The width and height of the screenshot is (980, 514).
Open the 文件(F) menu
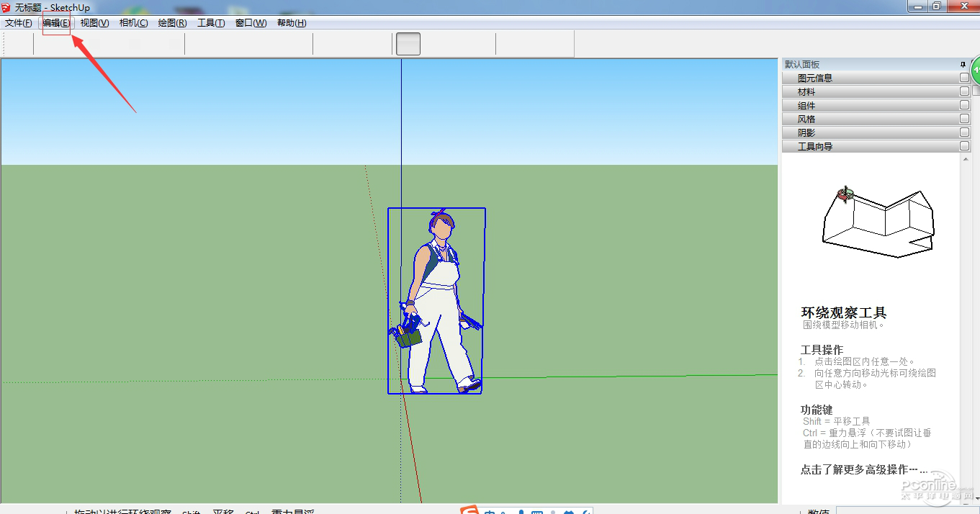click(x=18, y=23)
